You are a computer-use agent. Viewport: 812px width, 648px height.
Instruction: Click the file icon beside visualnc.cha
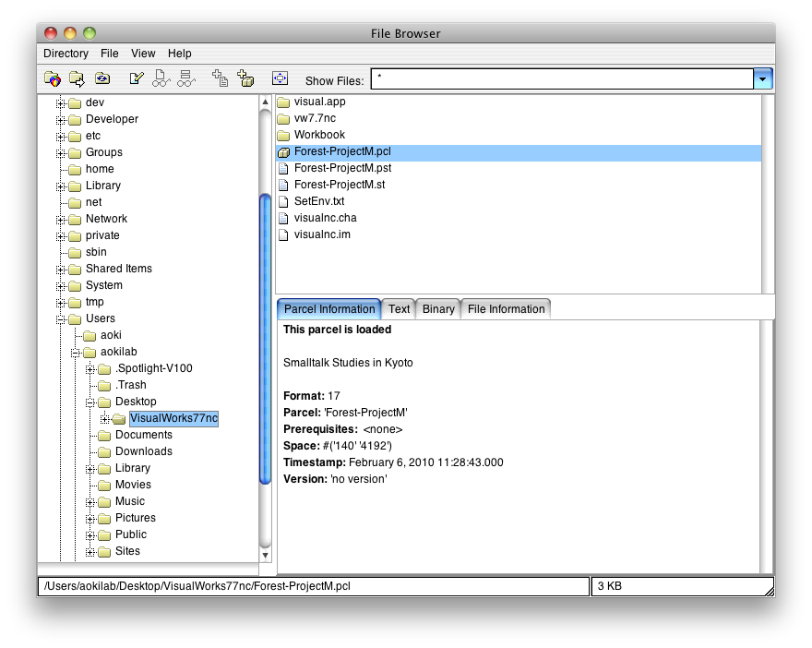(x=283, y=218)
